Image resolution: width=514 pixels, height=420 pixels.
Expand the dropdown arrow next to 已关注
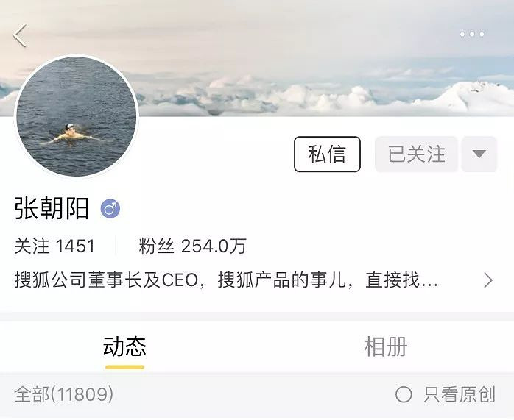[479, 154]
